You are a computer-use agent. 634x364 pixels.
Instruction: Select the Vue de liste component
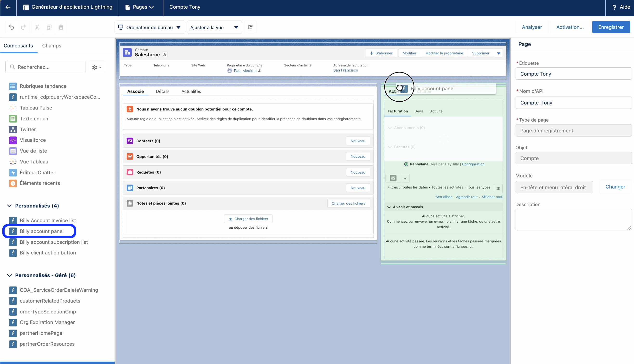pos(28,151)
